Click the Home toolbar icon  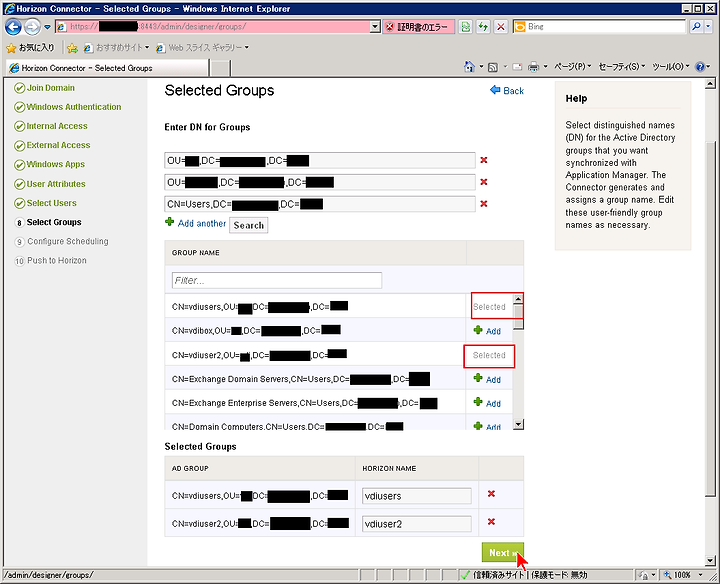click(469, 67)
